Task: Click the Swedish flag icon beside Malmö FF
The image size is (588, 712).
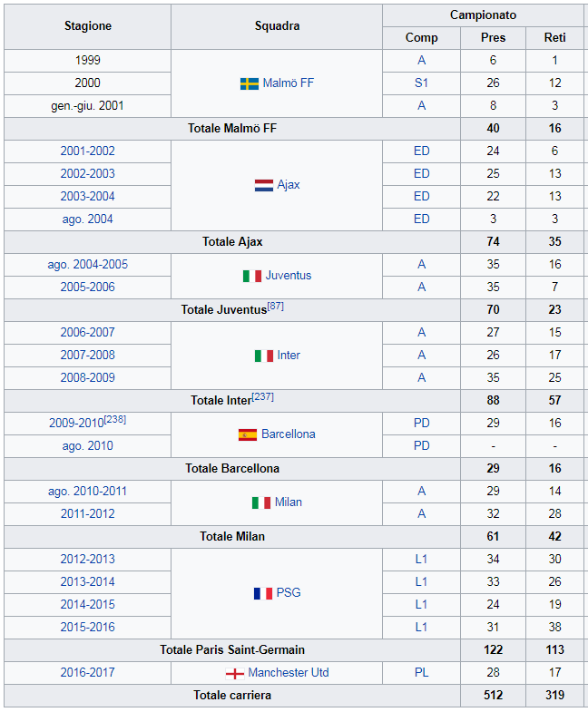Action: point(249,83)
